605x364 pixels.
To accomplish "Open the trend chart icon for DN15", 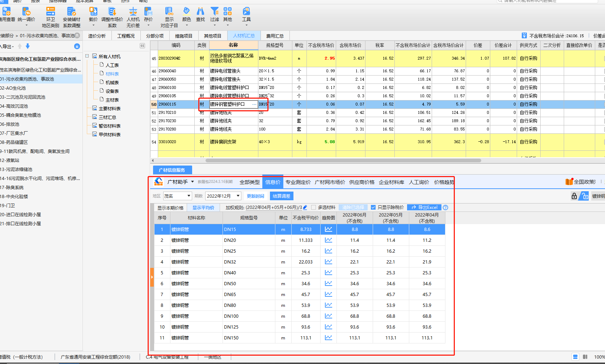I will point(328,229).
